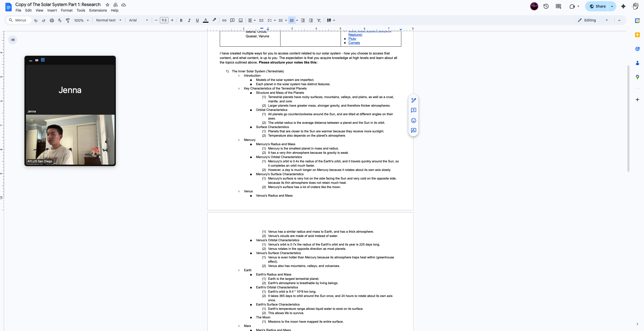
Task: Open the Extensions menu
Action: click(x=98, y=10)
